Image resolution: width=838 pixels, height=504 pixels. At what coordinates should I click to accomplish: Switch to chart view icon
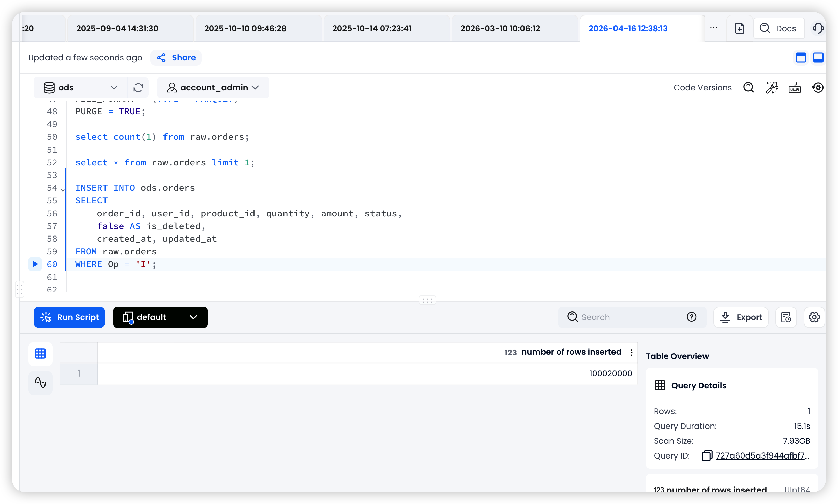[x=40, y=383]
